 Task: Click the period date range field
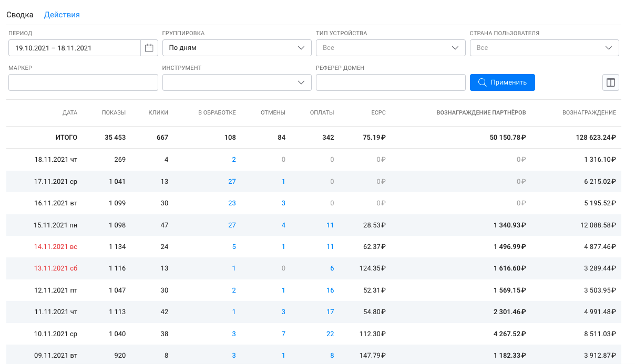75,48
